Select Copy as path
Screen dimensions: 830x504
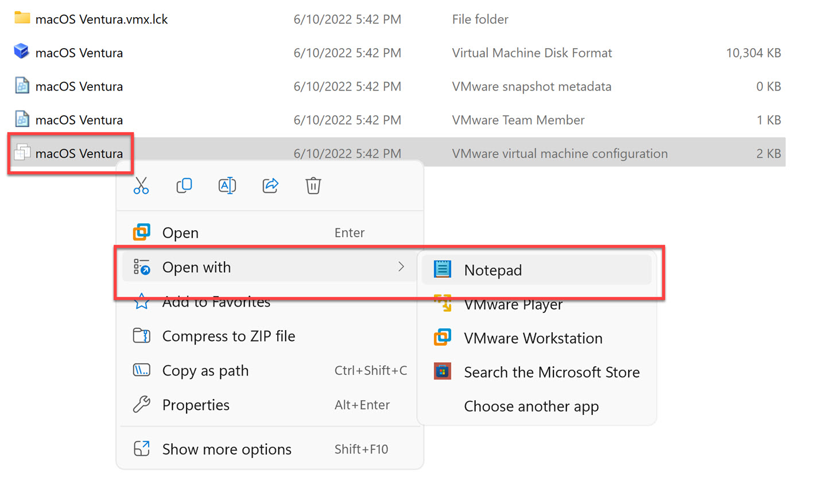(205, 370)
